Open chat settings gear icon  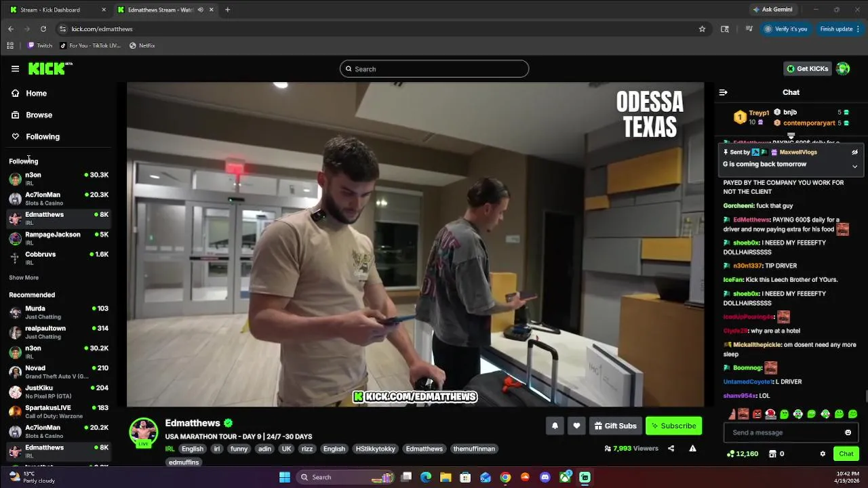point(823,454)
